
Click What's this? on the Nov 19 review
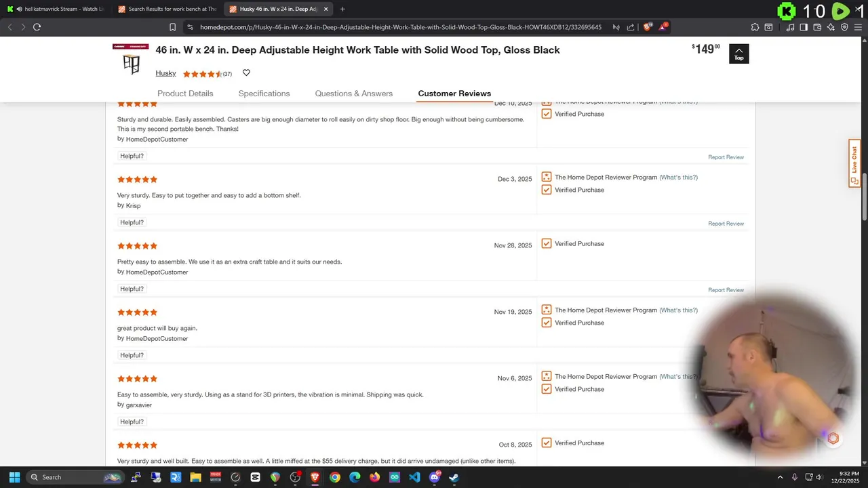pyautogui.click(x=679, y=310)
